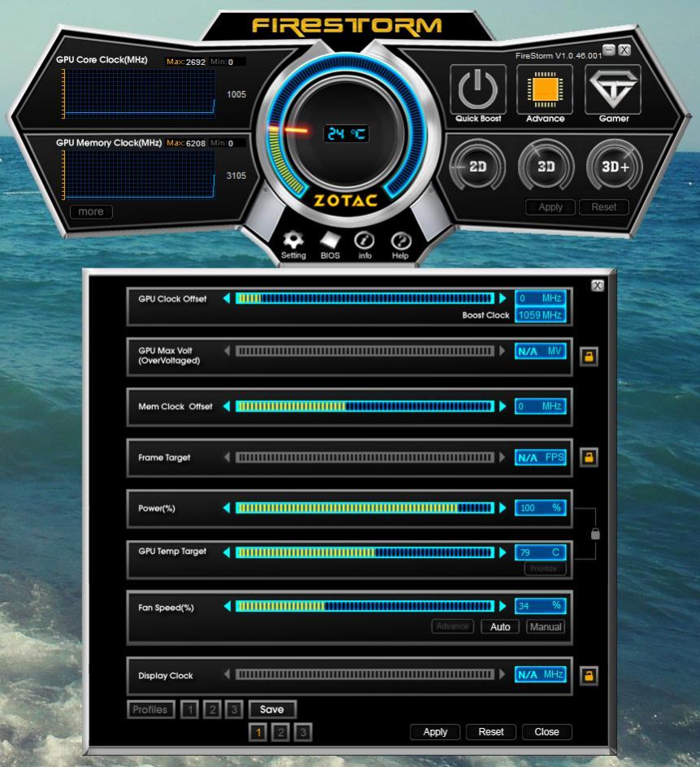Unlock Frame Target padlock

point(589,457)
